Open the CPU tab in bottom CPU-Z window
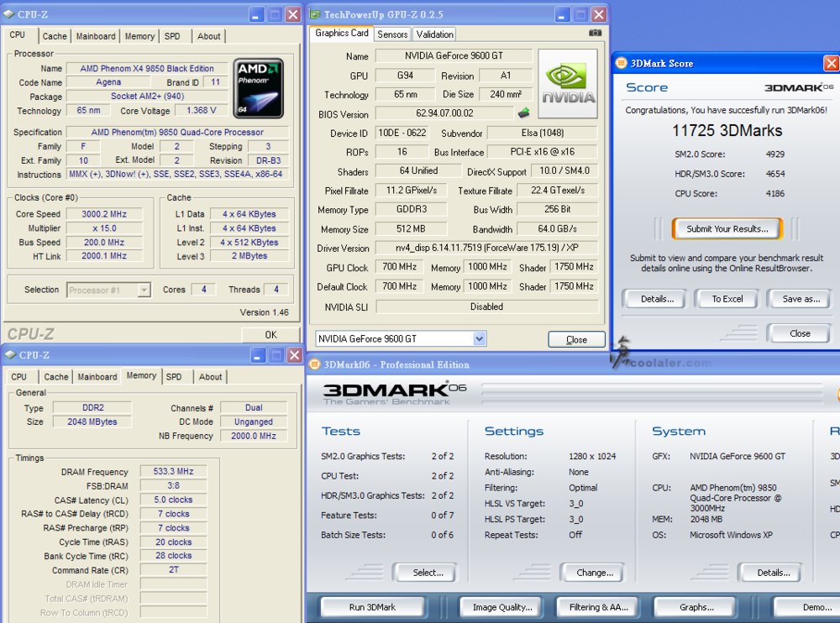 click(x=18, y=377)
